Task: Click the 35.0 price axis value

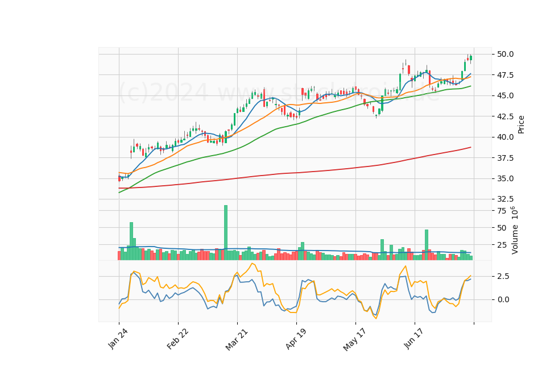Action: tap(505, 178)
